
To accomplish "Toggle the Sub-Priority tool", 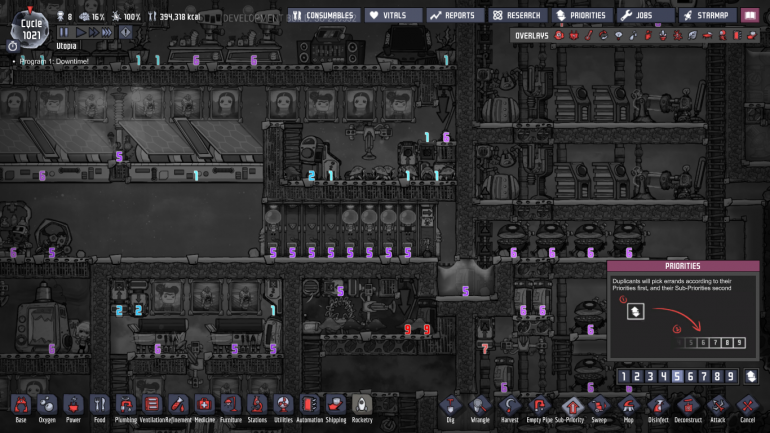I will pyautogui.click(x=569, y=406).
